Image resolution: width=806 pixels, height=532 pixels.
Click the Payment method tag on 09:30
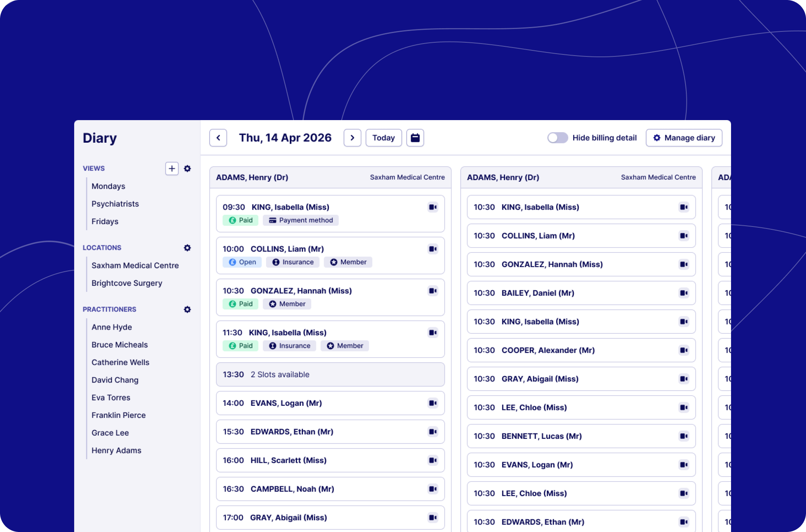click(301, 220)
